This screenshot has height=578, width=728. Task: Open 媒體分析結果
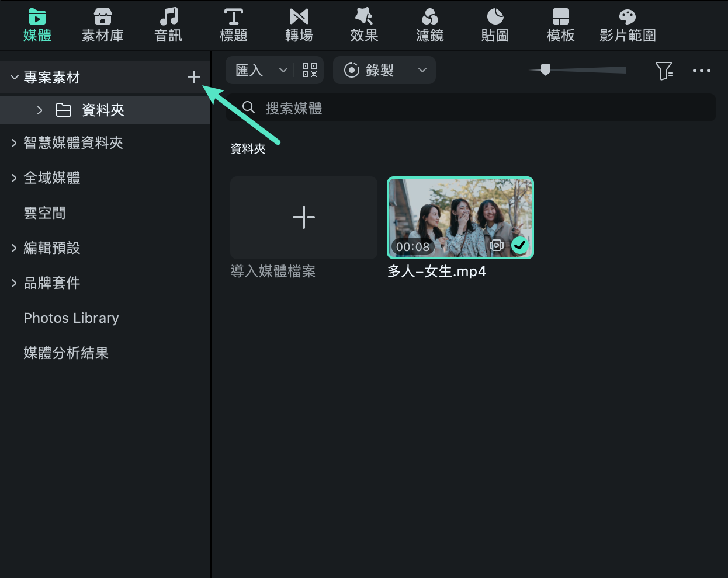(66, 353)
